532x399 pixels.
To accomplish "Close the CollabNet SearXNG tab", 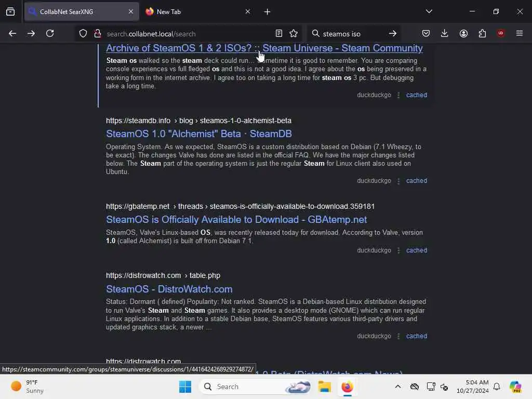I will 131,11.
